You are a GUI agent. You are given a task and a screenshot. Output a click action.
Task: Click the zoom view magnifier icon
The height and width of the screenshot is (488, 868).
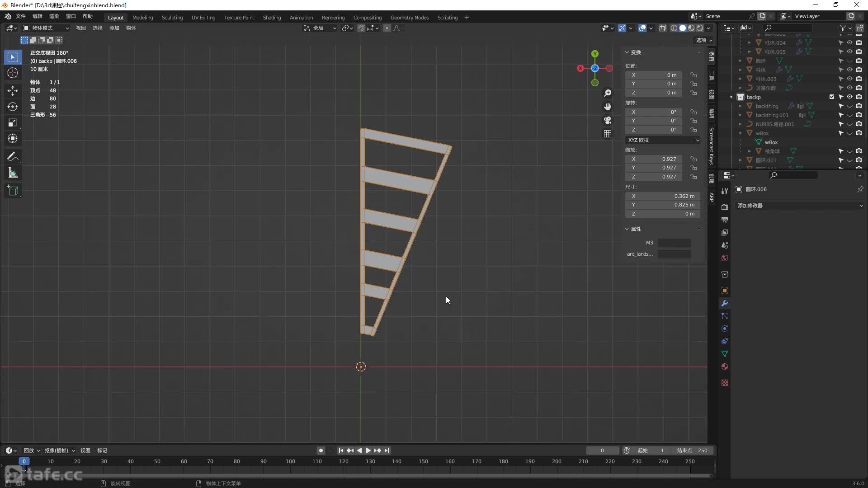[x=608, y=93]
